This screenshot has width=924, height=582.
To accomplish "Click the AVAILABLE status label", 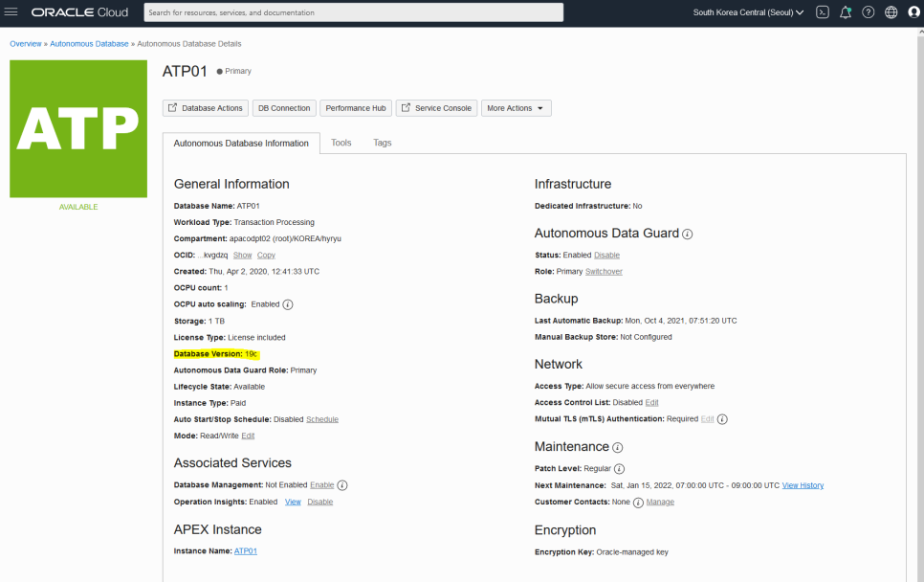I will pyautogui.click(x=78, y=207).
